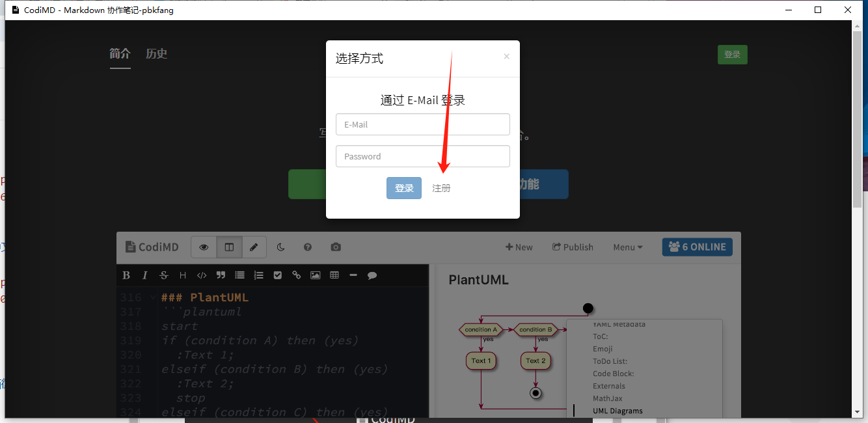Click the condition B diagram node
The height and width of the screenshot is (423, 868).
(536, 329)
